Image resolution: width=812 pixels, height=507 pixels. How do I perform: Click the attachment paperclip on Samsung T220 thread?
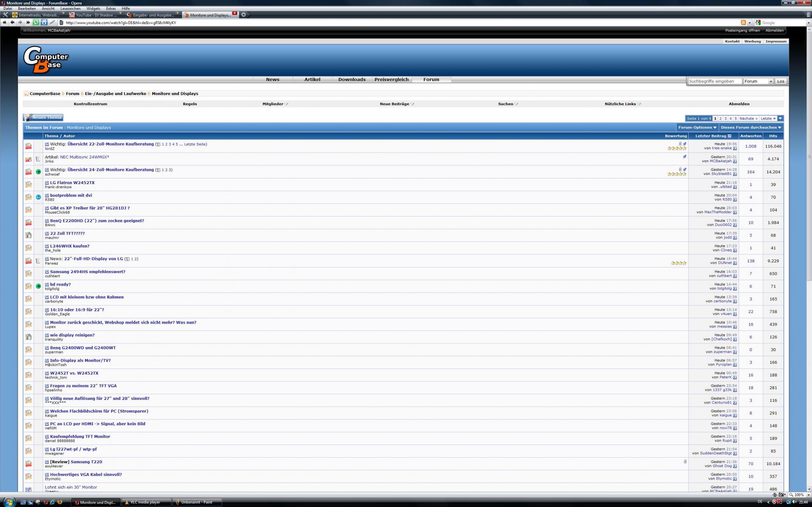click(685, 461)
